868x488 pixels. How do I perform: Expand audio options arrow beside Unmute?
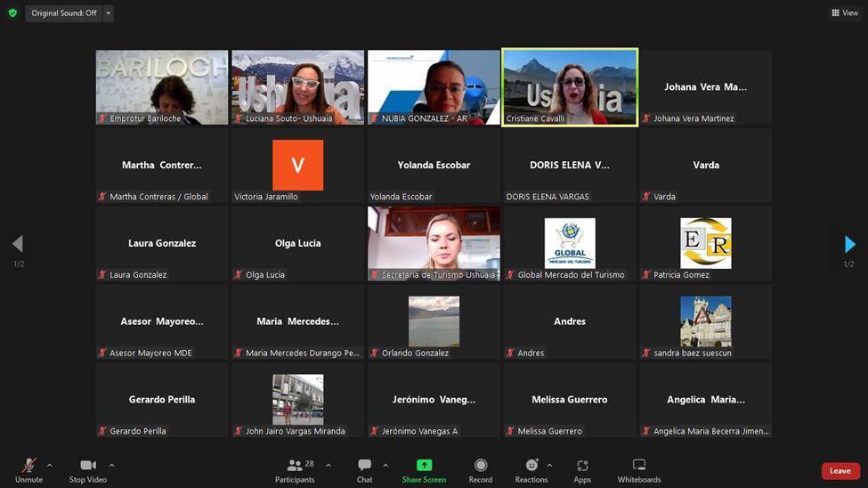click(49, 465)
